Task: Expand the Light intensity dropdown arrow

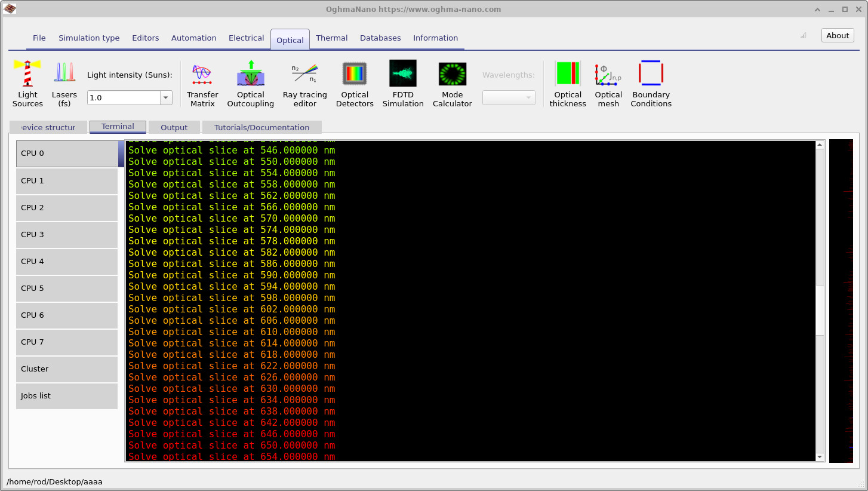Action: [x=165, y=97]
